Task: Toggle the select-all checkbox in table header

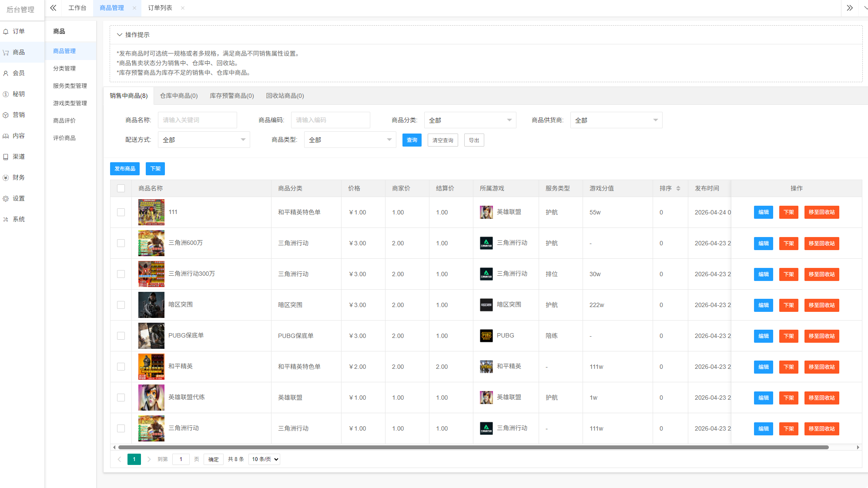Action: pyautogui.click(x=121, y=188)
